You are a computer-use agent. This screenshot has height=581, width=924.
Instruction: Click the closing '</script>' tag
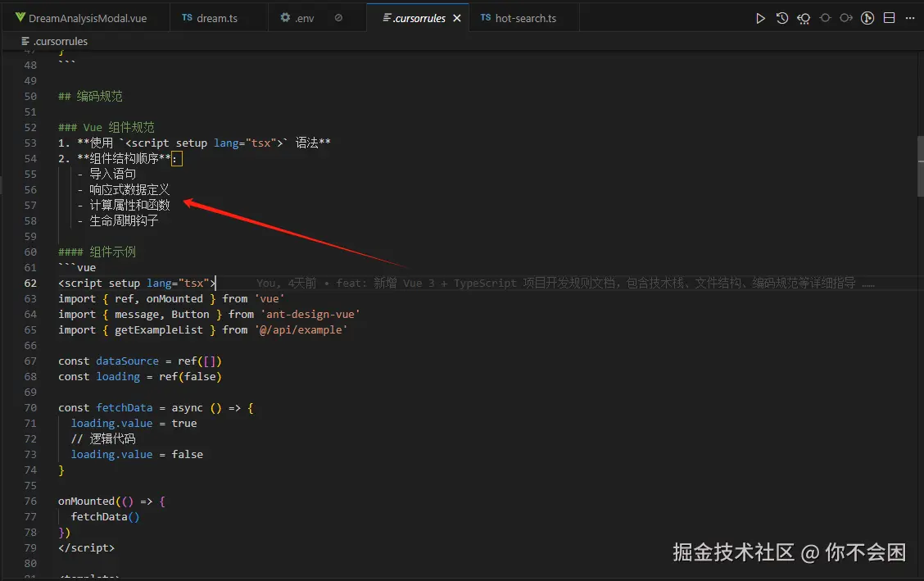point(86,548)
